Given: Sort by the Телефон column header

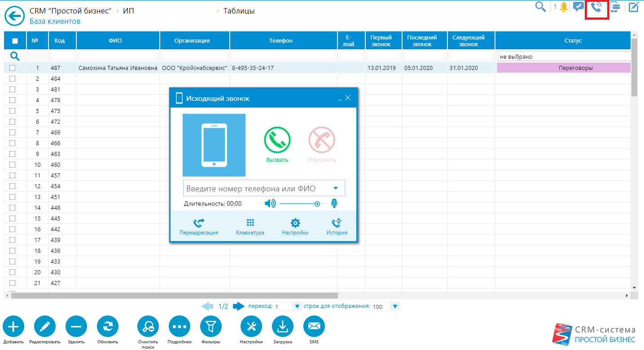Looking at the screenshot, I should pos(281,41).
